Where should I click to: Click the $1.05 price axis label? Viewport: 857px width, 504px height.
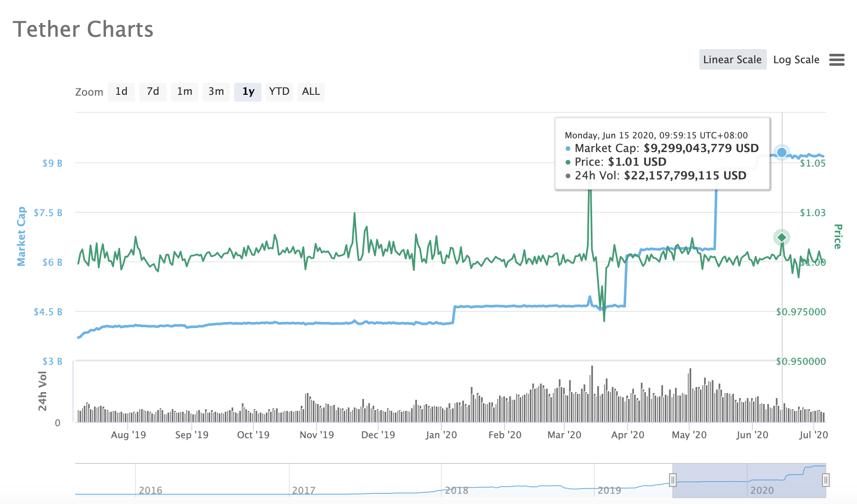pyautogui.click(x=813, y=163)
